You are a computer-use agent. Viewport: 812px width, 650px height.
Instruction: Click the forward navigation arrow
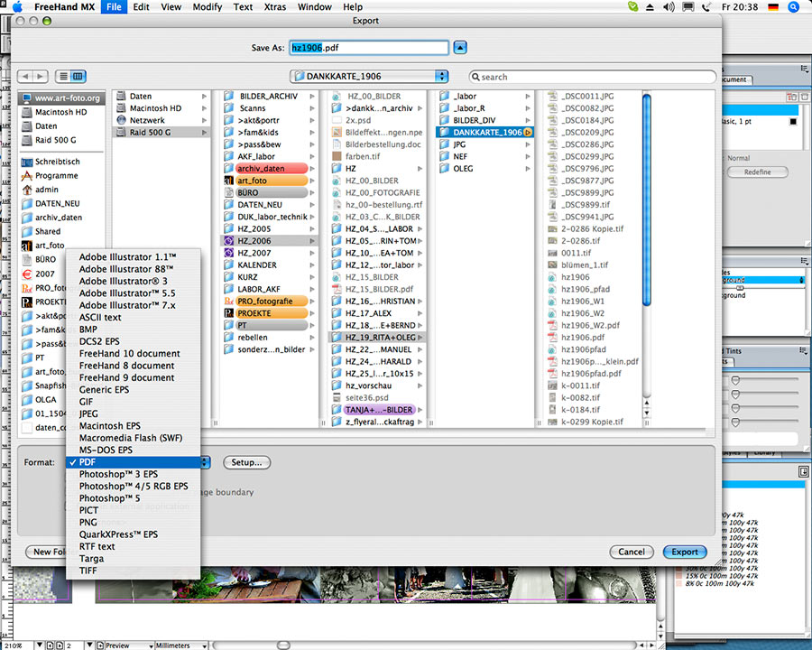tap(40, 76)
